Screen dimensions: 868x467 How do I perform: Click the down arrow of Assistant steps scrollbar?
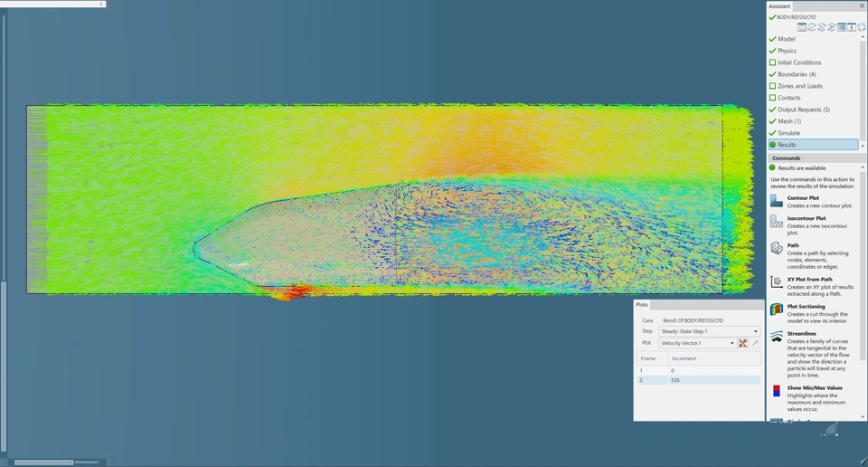coord(863,146)
